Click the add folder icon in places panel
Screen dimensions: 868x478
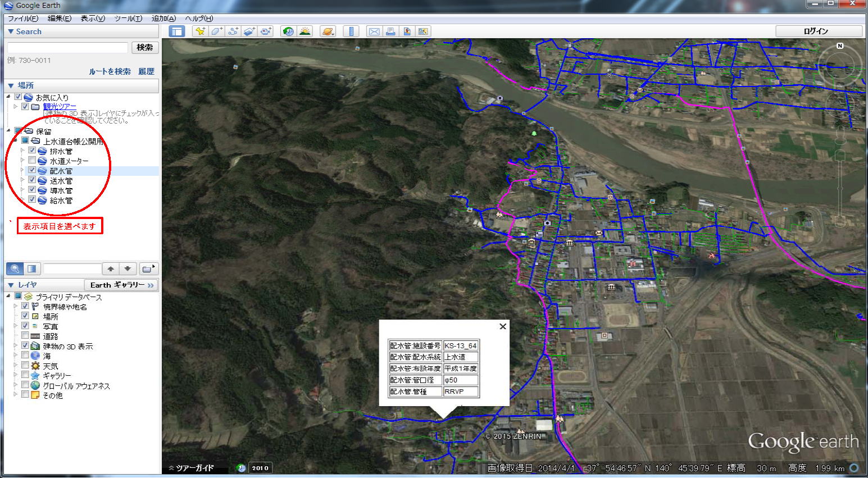(x=148, y=268)
